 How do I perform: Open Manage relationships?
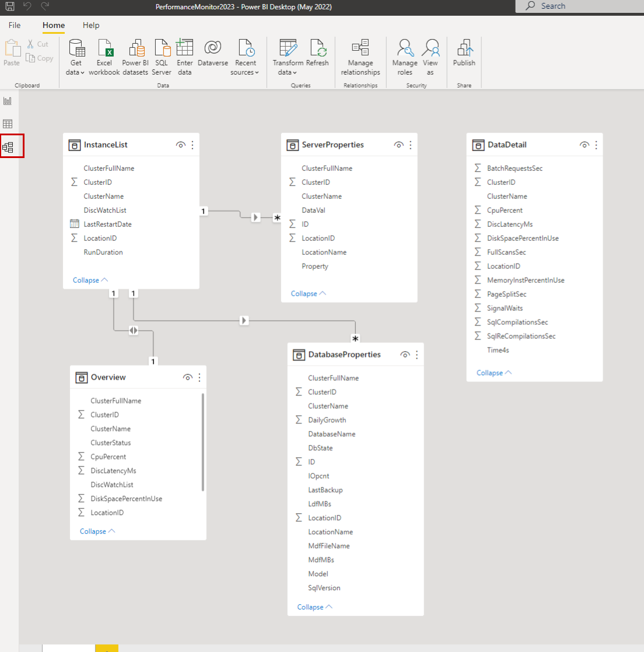point(360,55)
